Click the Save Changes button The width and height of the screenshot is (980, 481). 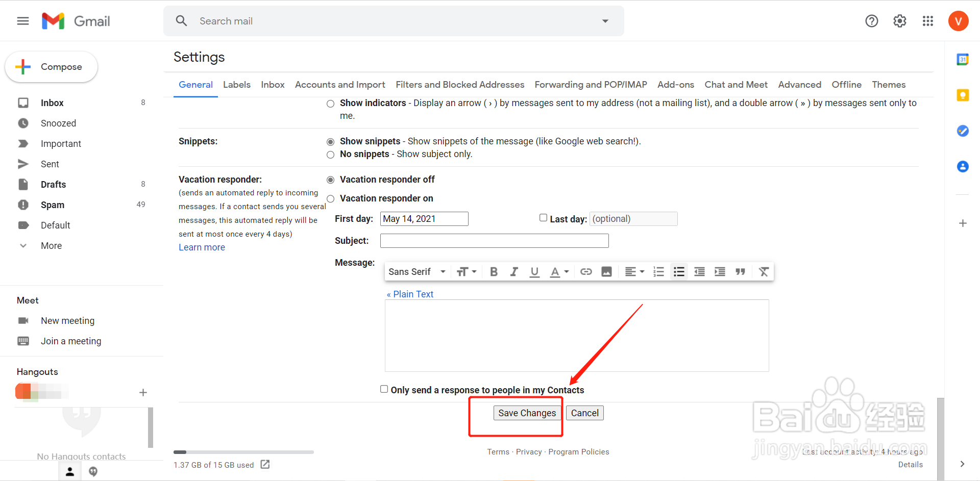(x=527, y=413)
